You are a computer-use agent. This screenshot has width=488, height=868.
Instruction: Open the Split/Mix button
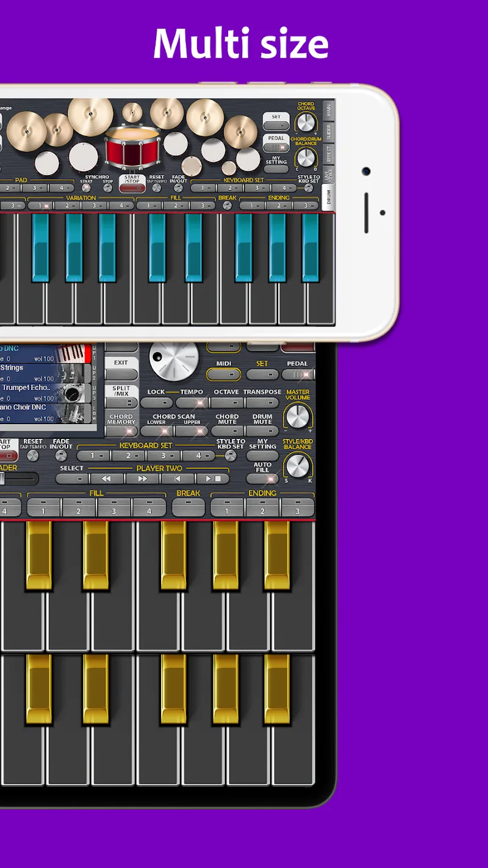tap(121, 402)
